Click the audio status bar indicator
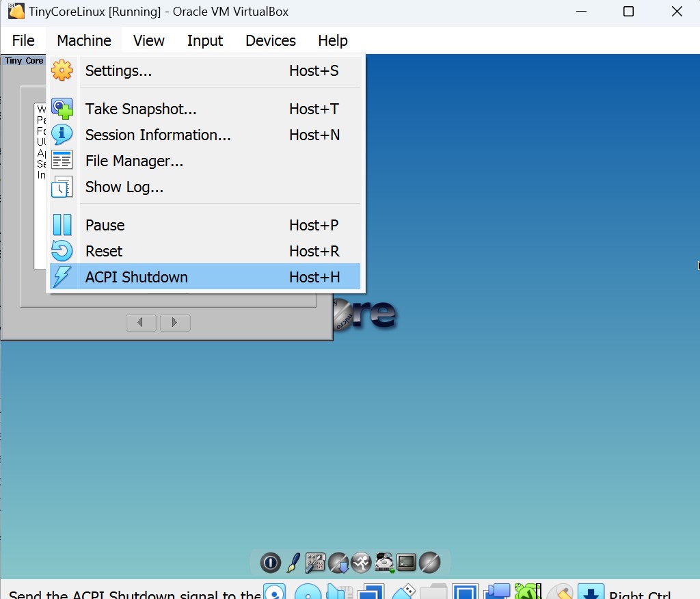 (x=339, y=592)
